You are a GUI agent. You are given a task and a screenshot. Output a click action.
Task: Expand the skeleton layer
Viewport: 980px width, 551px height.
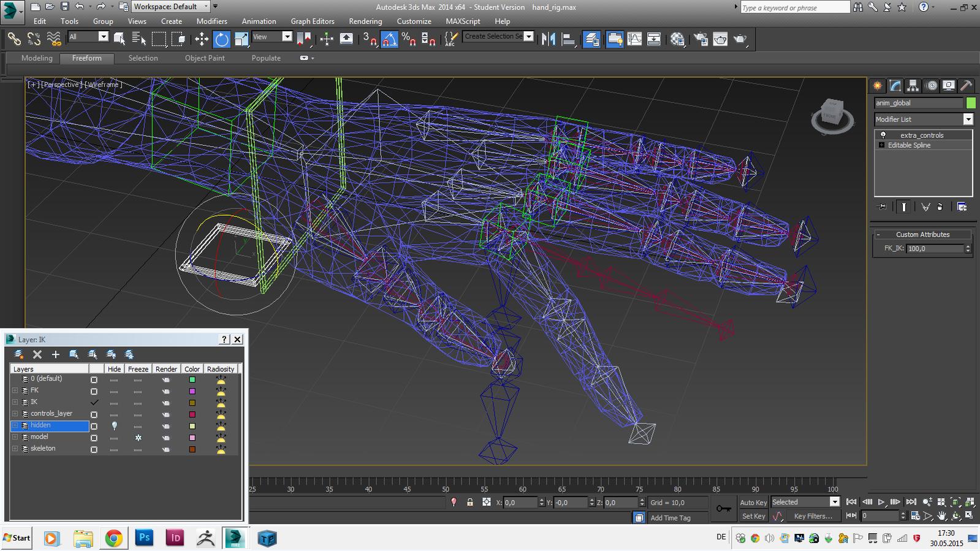pyautogui.click(x=15, y=449)
